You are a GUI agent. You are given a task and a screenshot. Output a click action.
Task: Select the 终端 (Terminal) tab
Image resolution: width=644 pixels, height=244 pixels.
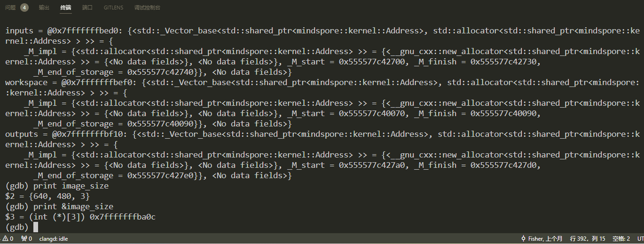66,8
